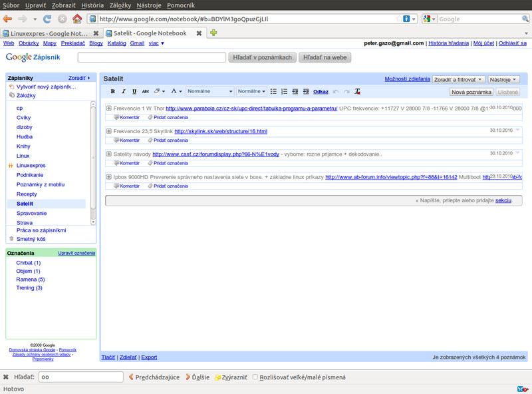Open Zoradiť a filtrovať dropdown
Image resolution: width=532 pixels, height=394 pixels.
[458, 79]
